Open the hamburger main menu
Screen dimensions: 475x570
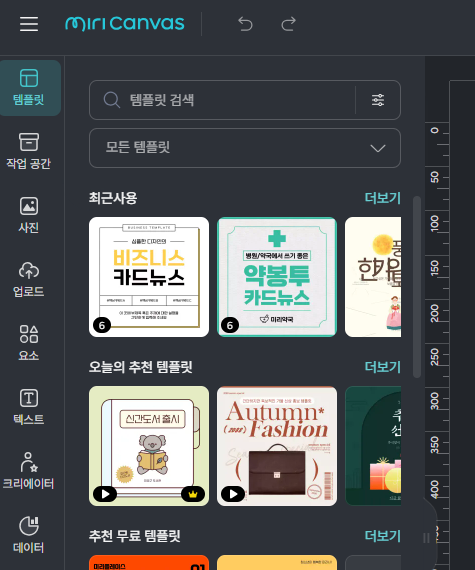(29, 24)
